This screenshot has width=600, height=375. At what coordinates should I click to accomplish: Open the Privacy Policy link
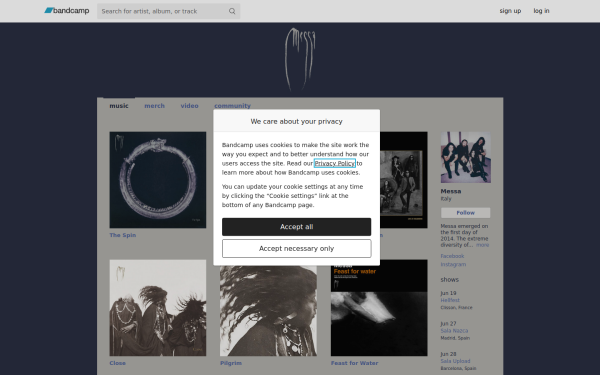point(335,163)
